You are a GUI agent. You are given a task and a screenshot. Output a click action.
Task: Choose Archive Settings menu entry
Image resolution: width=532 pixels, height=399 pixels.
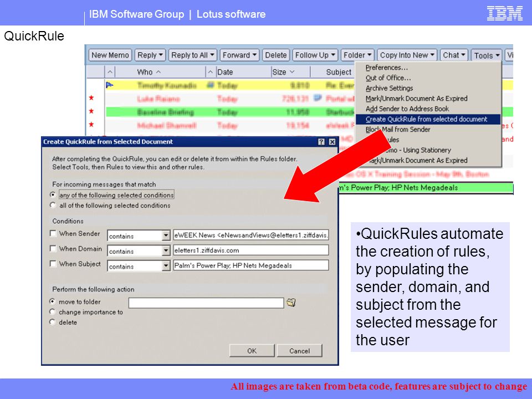(x=389, y=88)
